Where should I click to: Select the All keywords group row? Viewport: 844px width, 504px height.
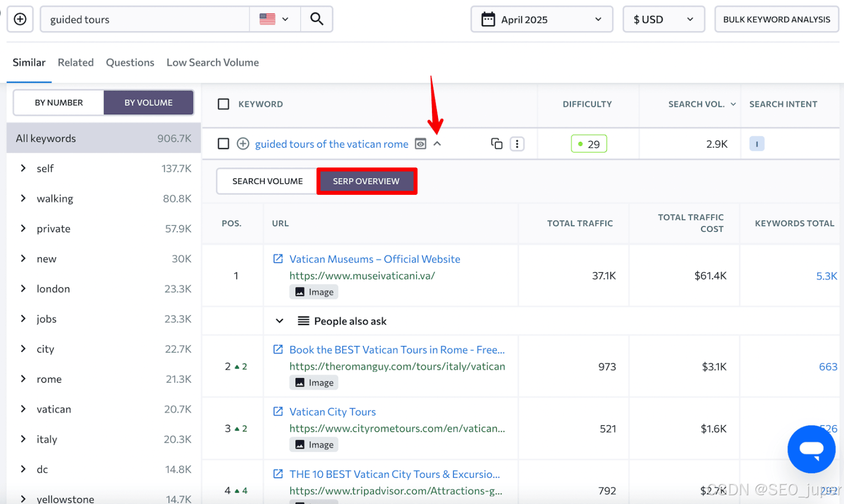[x=103, y=138]
